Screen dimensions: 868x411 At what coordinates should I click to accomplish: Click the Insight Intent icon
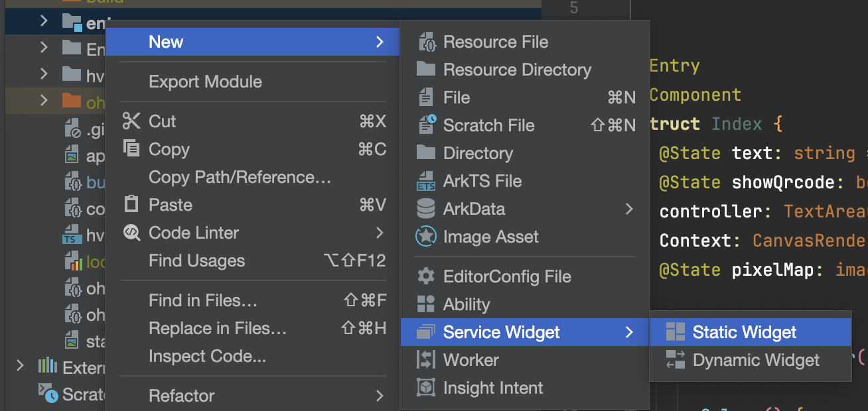425,388
